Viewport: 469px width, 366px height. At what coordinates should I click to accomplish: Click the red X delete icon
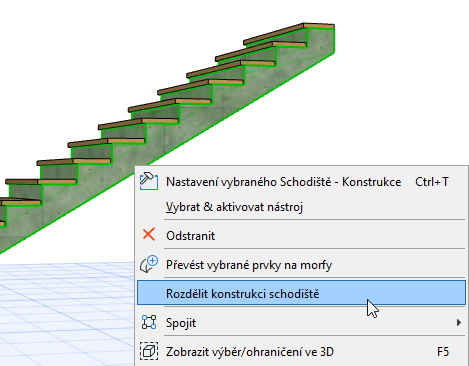pyautogui.click(x=149, y=234)
